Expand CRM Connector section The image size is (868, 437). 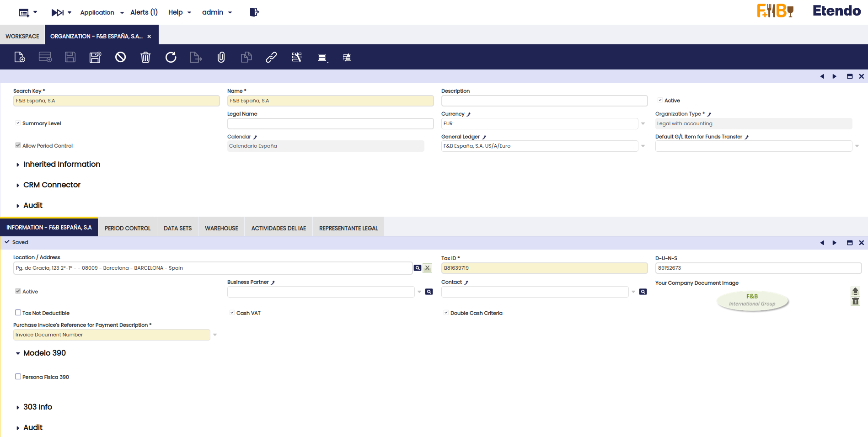[x=48, y=185]
